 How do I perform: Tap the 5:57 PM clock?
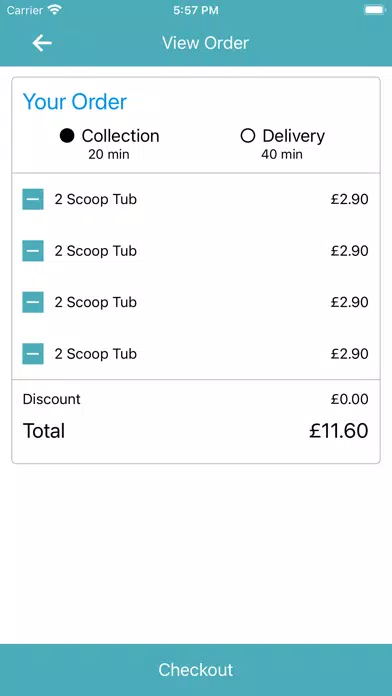(196, 10)
